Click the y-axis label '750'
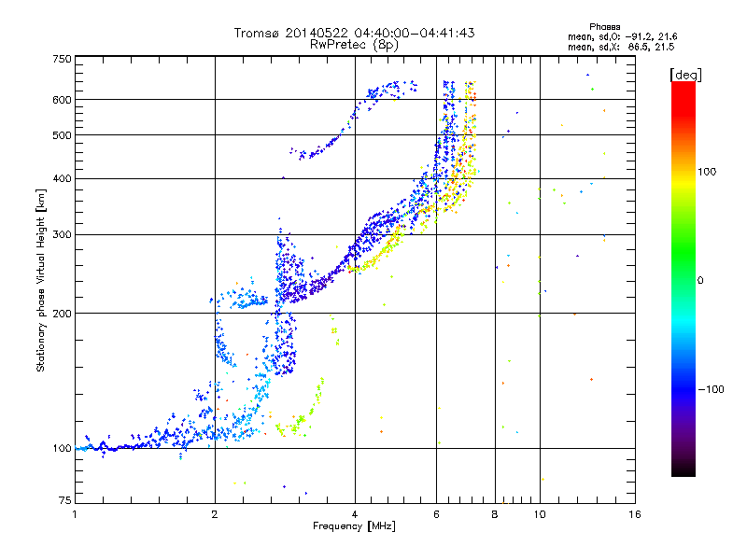This screenshot has width=747, height=560. (62, 59)
